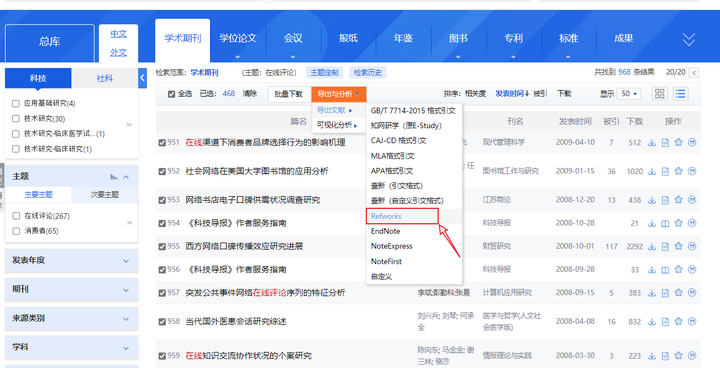Cite the article in row 956
This screenshot has width=720, height=368.
(x=692, y=270)
